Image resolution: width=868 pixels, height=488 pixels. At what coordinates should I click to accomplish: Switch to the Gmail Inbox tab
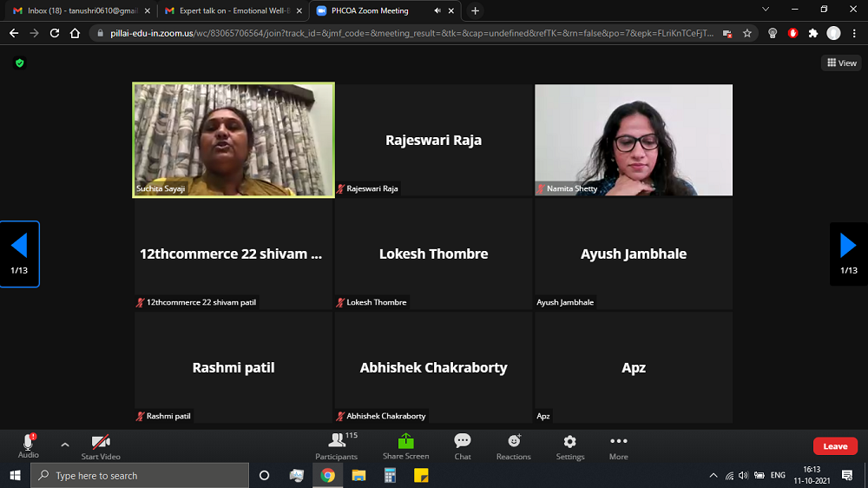(76, 10)
